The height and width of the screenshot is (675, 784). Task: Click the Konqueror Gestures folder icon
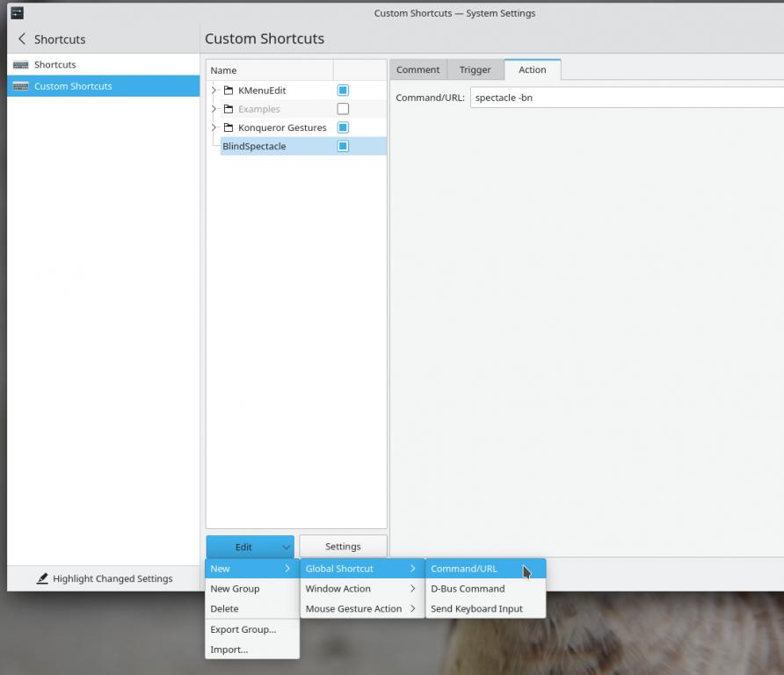pyautogui.click(x=229, y=127)
